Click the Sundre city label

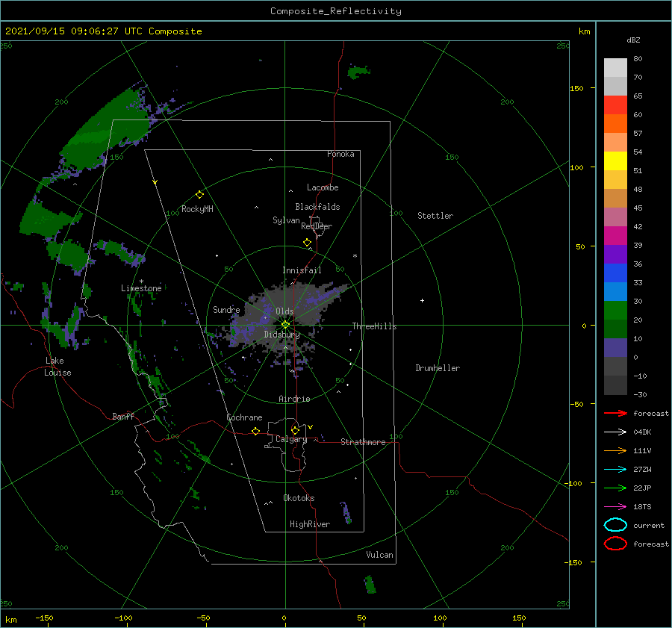[x=226, y=310]
